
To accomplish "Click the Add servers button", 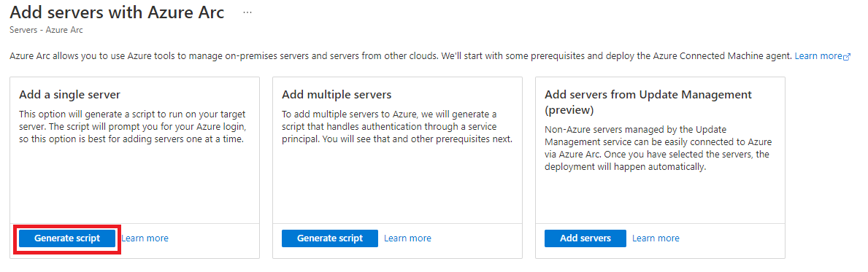I will pos(585,238).
